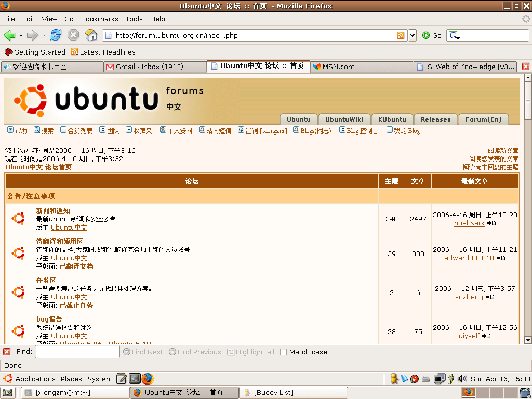Switch to the ISI Web of Knowledge tab

466,67
